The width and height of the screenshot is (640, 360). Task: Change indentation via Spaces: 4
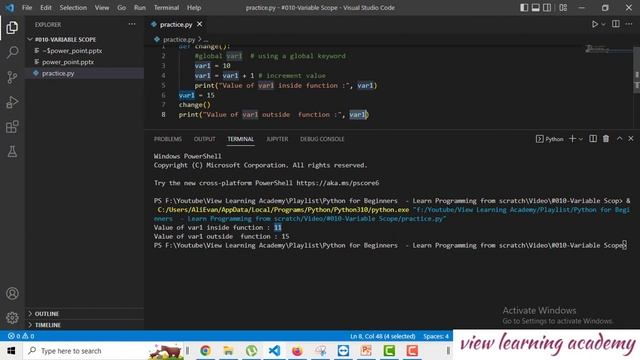click(x=436, y=336)
